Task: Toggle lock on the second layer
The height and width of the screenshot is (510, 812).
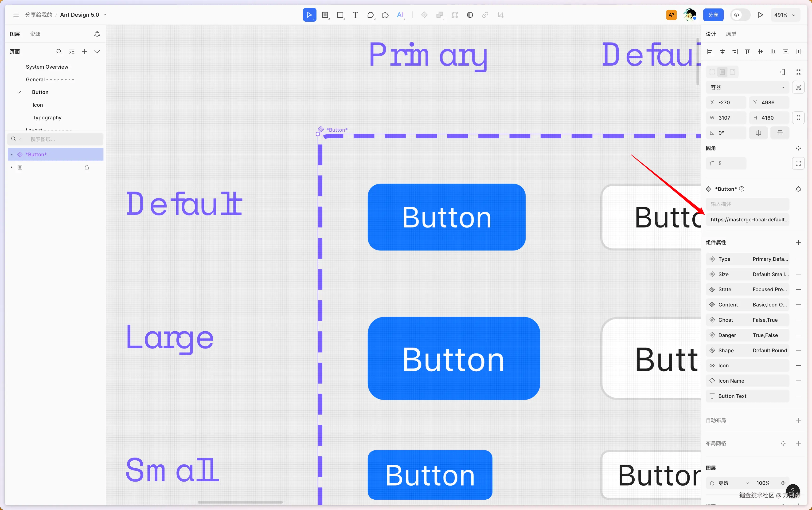Action: 87,167
